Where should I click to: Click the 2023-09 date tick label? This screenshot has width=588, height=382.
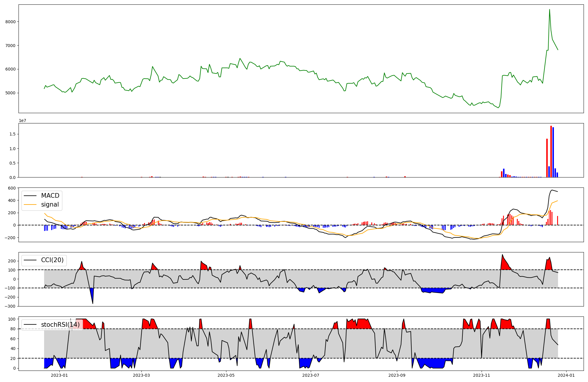click(x=397, y=375)
